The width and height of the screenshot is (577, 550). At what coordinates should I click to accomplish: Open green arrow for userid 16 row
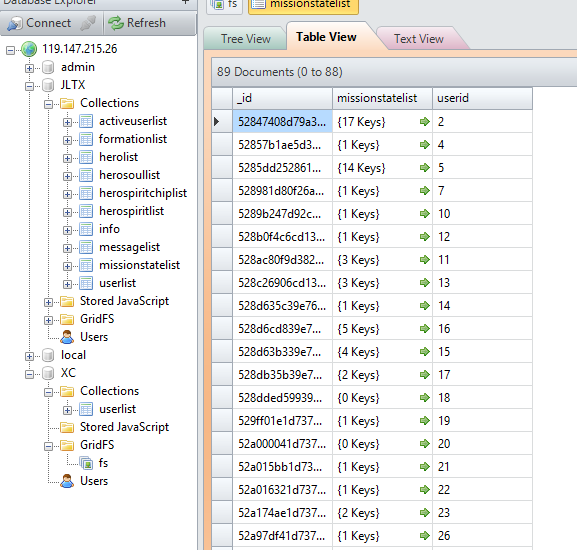pyautogui.click(x=425, y=328)
